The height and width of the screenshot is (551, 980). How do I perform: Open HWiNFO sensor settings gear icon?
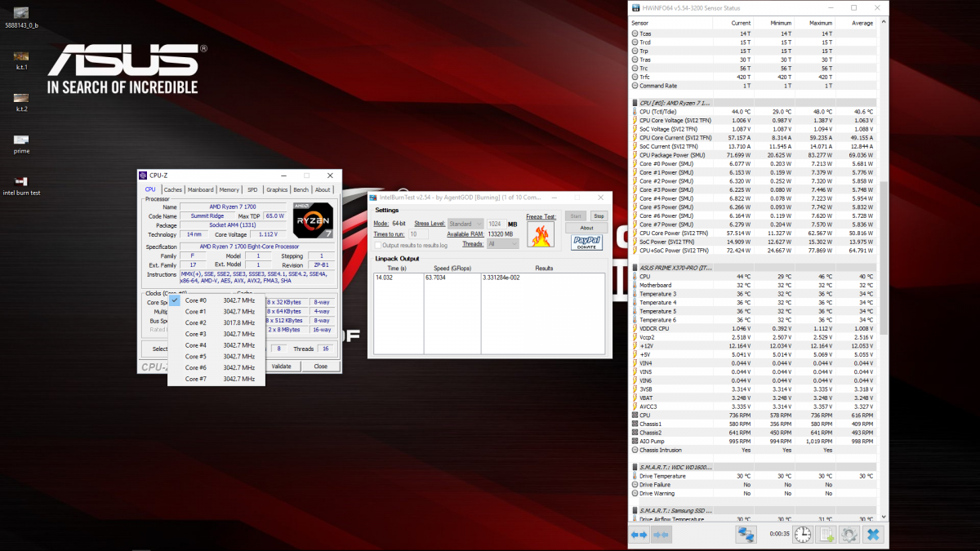point(849,534)
